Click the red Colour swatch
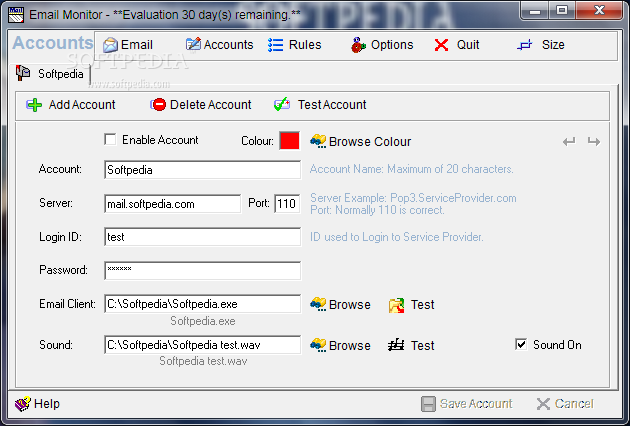The height and width of the screenshot is (426, 630). [289, 141]
